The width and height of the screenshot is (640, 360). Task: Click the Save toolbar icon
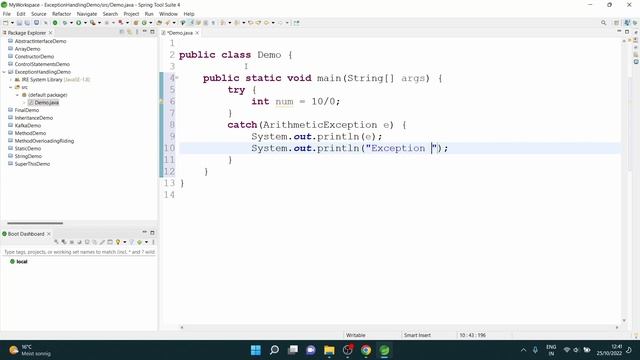tap(19, 23)
